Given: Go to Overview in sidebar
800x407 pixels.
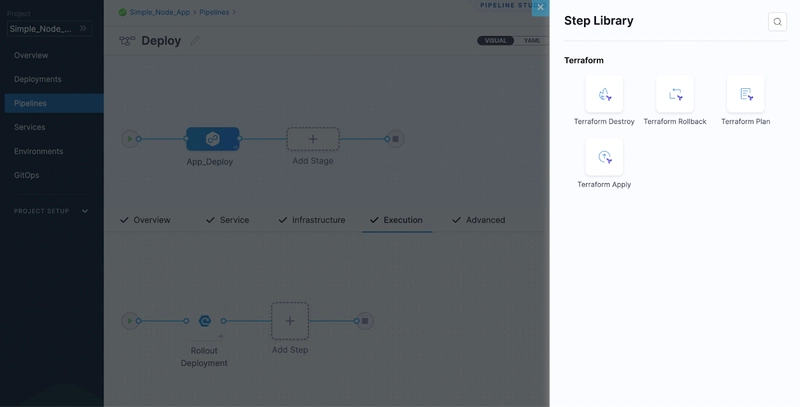Looking at the screenshot, I should pos(31,55).
